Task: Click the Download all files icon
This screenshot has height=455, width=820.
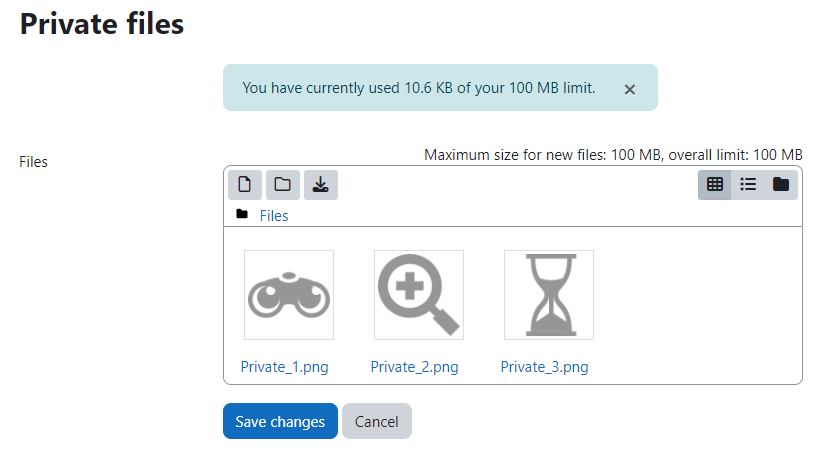Action: (x=321, y=185)
